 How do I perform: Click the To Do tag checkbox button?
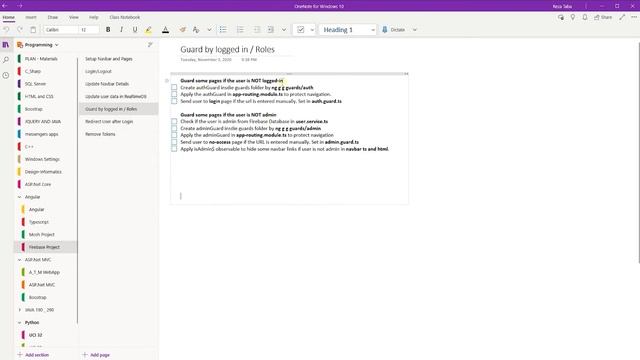click(301, 30)
